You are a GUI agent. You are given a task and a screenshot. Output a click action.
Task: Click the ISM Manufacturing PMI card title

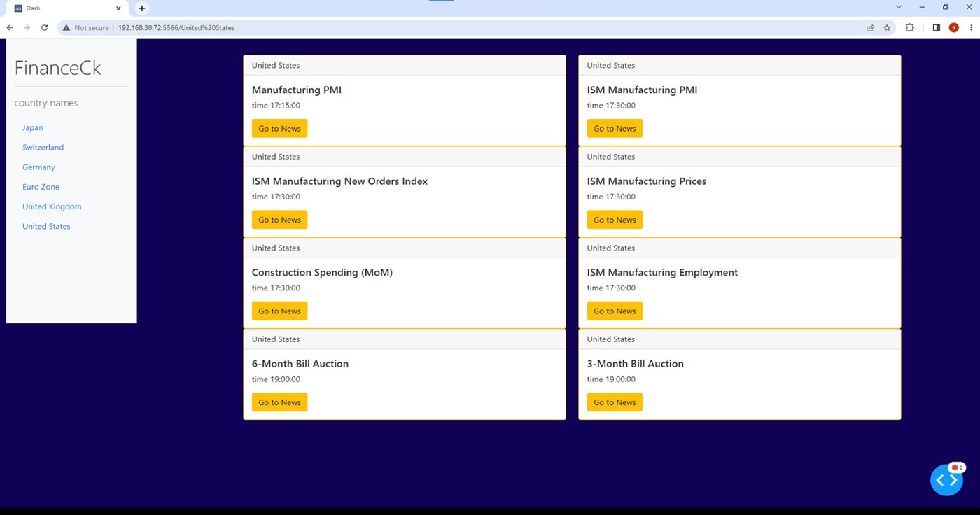642,90
